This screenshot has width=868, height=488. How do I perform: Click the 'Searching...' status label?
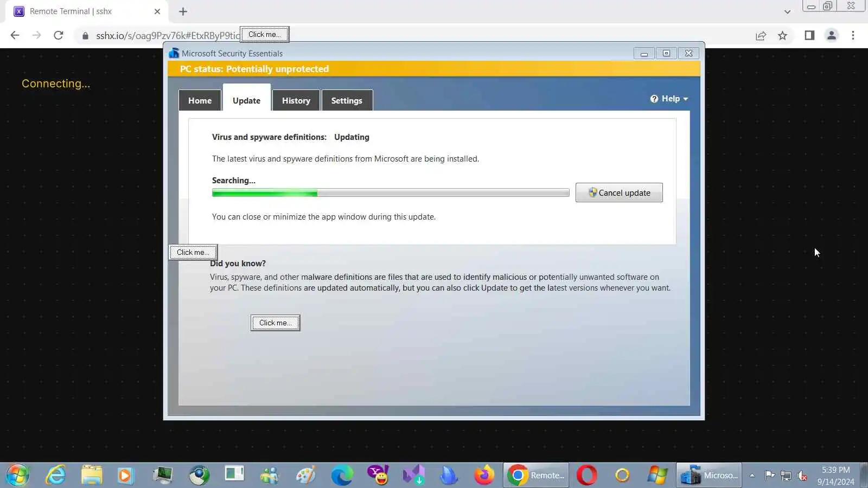click(x=233, y=181)
